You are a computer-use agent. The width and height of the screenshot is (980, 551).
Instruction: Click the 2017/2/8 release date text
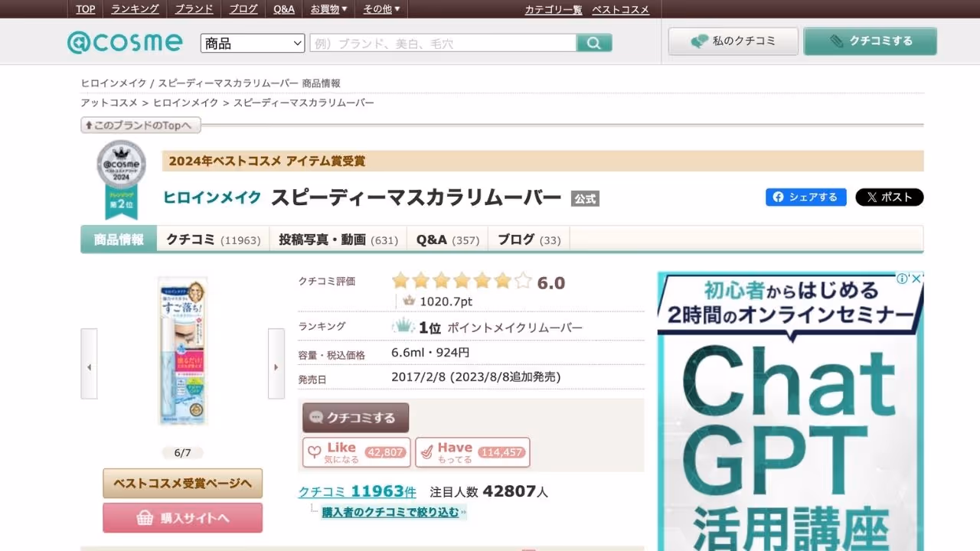(x=475, y=377)
